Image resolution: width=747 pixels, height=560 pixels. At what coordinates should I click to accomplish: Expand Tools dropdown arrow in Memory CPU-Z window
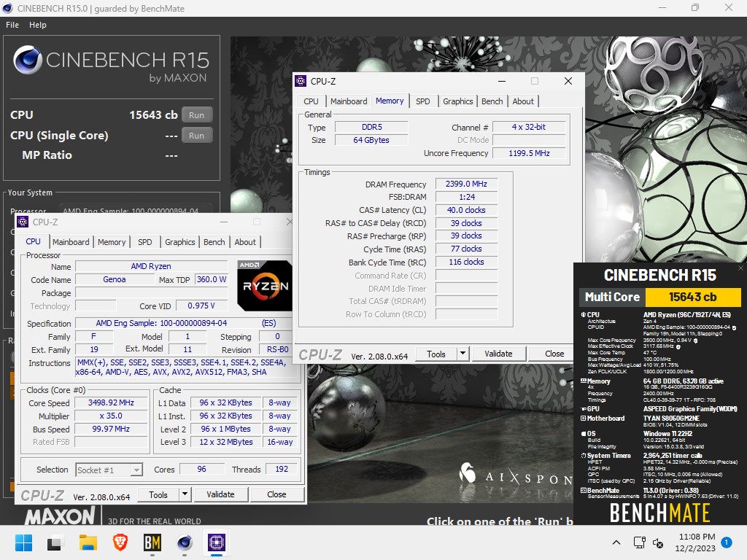coord(462,354)
